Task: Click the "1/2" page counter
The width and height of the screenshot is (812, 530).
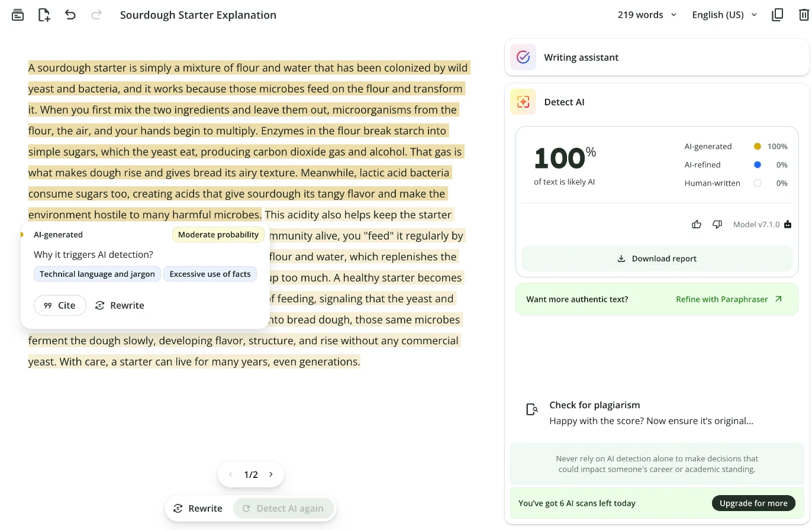Action: [251, 474]
